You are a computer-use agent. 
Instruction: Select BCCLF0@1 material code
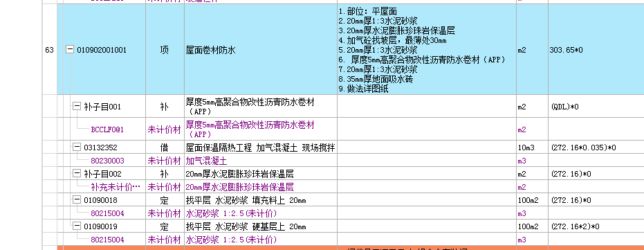(107, 130)
